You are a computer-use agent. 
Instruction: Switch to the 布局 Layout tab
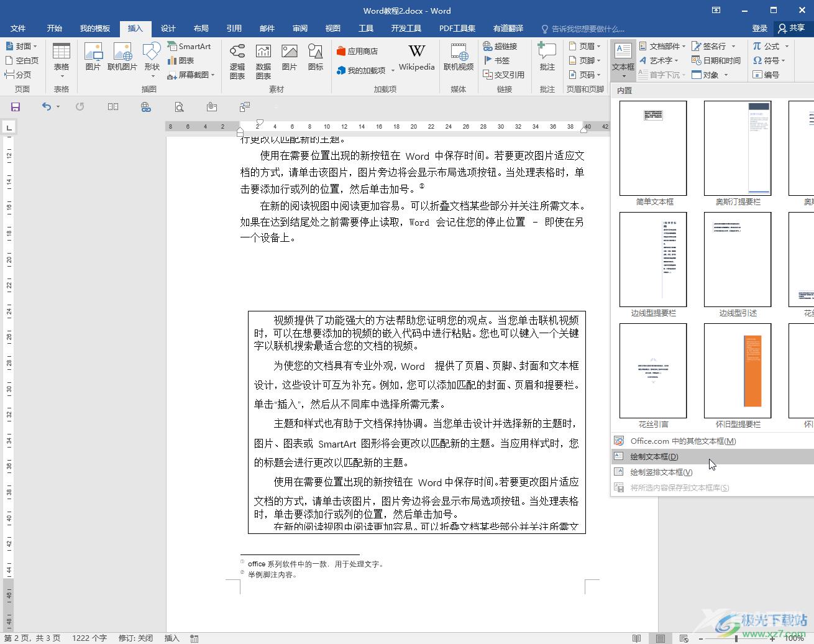point(201,28)
